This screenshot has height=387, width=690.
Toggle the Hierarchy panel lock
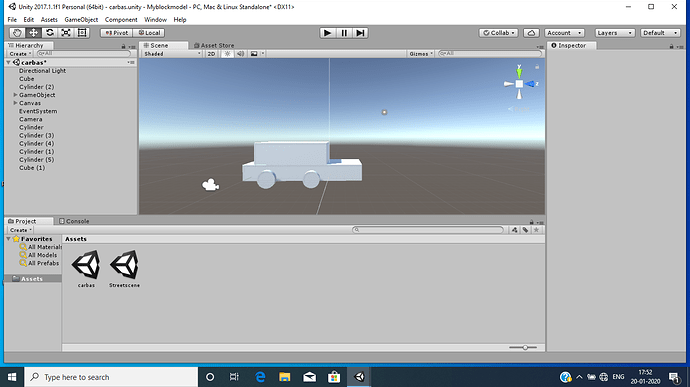(x=123, y=46)
